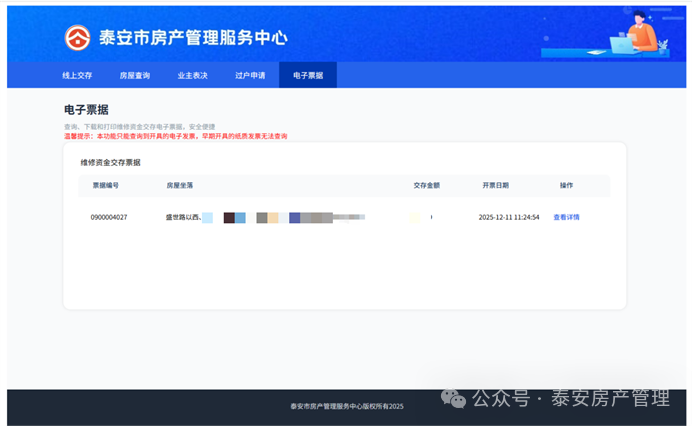The width and height of the screenshot is (692, 426).
Task: Click the active 电子票据 tab
Action: click(x=308, y=75)
